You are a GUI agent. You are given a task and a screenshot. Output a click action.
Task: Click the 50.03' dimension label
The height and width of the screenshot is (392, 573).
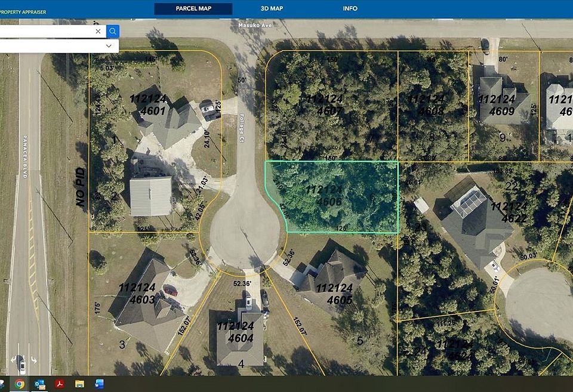point(528,257)
